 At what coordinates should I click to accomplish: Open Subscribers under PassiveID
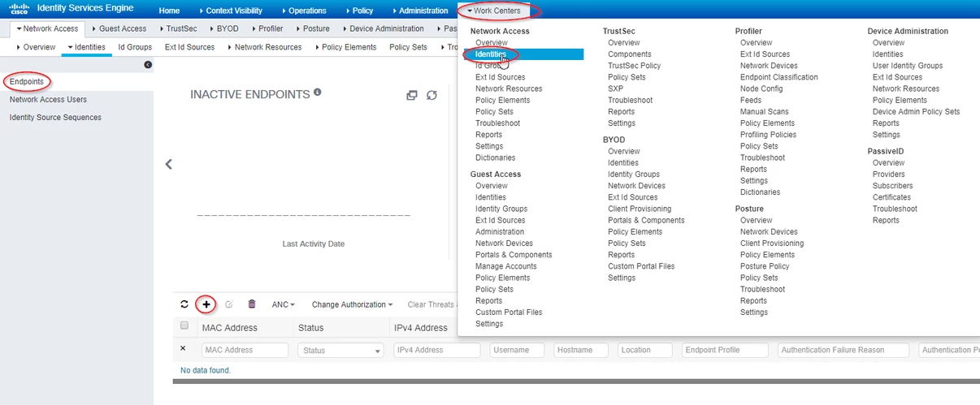point(892,186)
